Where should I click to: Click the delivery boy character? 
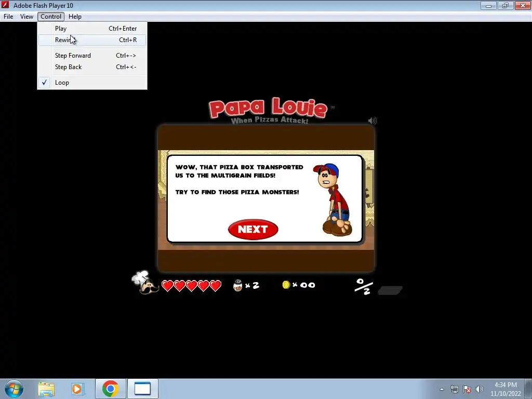click(x=334, y=199)
